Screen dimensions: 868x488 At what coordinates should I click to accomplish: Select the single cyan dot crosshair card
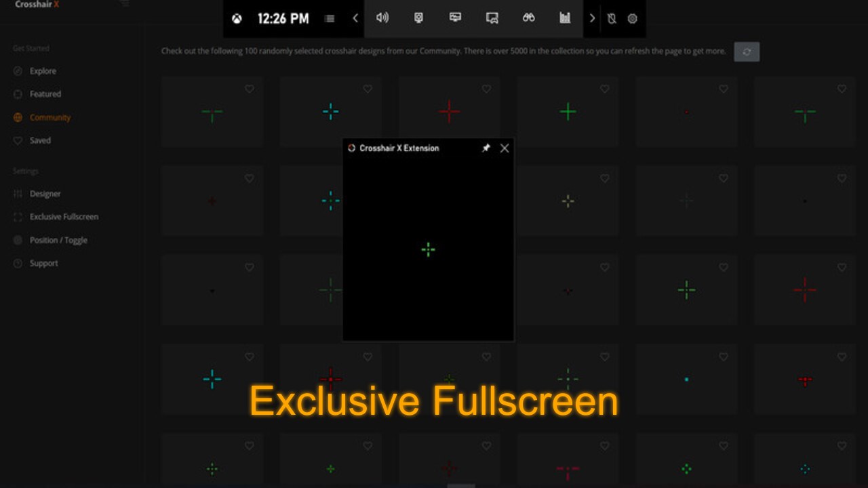pyautogui.click(x=686, y=380)
